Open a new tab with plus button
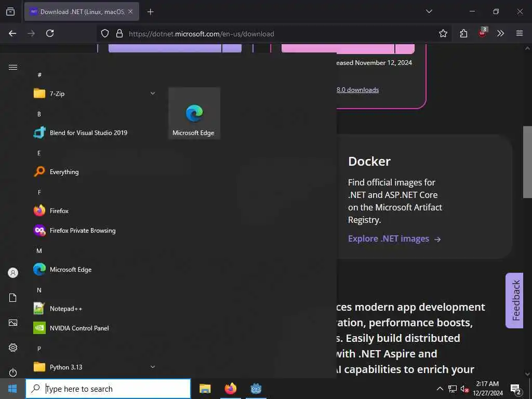 pos(150,12)
